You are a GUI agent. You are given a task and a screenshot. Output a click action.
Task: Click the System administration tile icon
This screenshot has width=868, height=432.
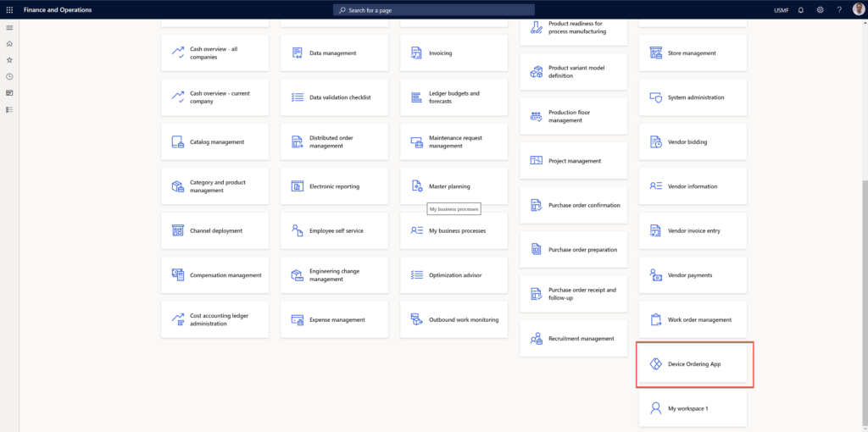point(656,97)
